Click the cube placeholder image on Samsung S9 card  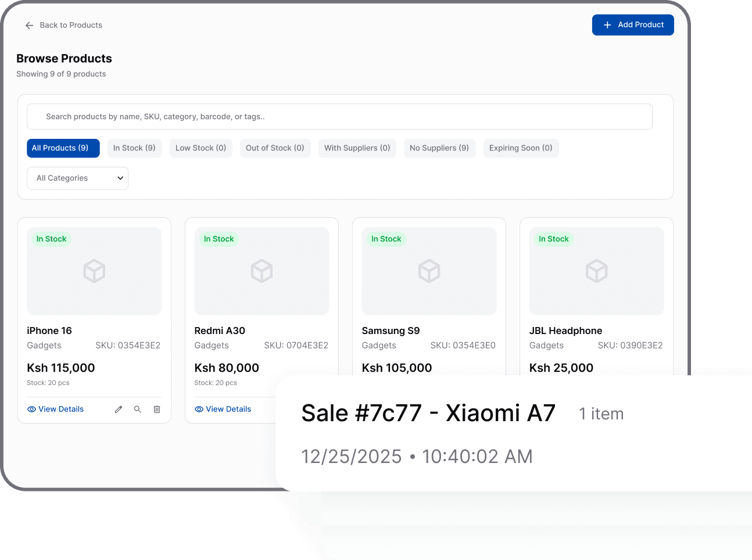[429, 271]
